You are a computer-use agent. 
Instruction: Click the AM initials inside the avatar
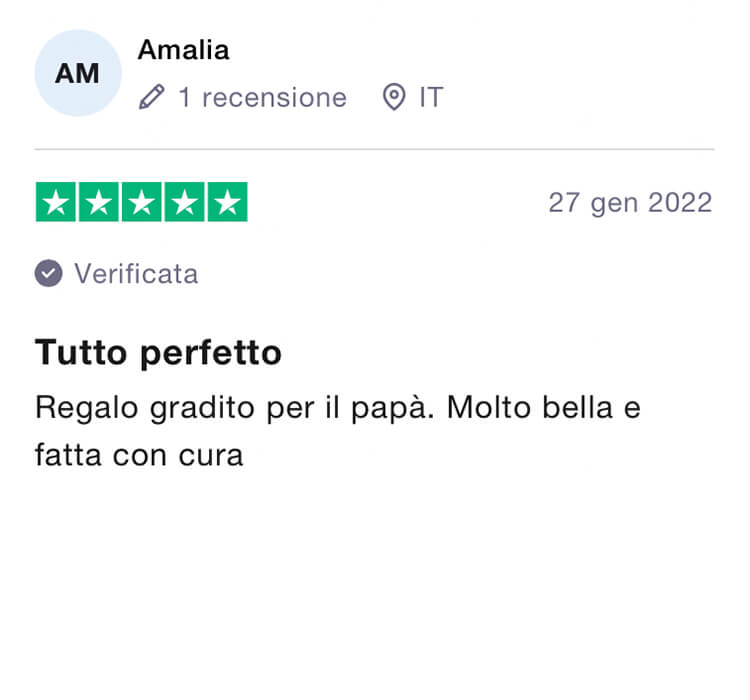point(77,74)
